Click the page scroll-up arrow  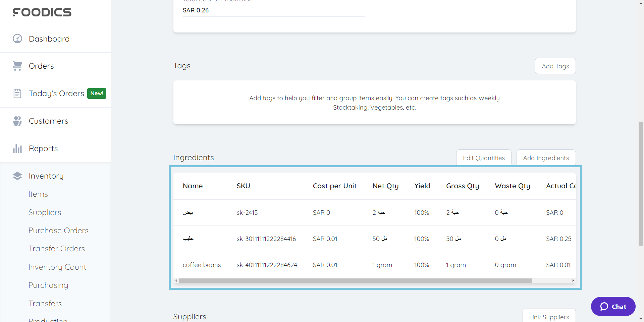point(641,3)
